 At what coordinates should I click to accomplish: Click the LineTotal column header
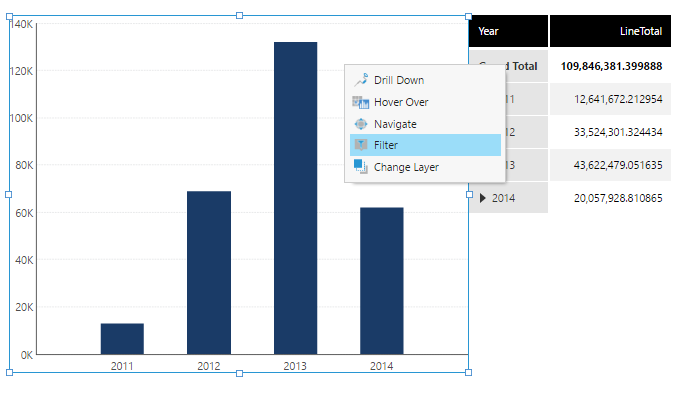(x=610, y=31)
